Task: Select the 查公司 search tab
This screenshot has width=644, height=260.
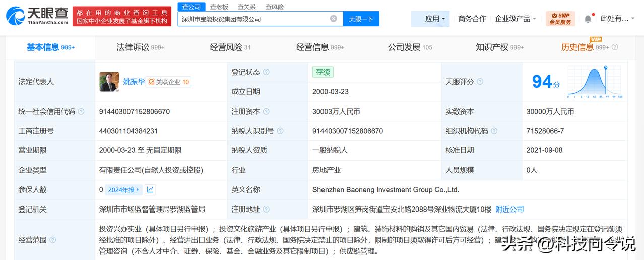Action: pyautogui.click(x=191, y=7)
